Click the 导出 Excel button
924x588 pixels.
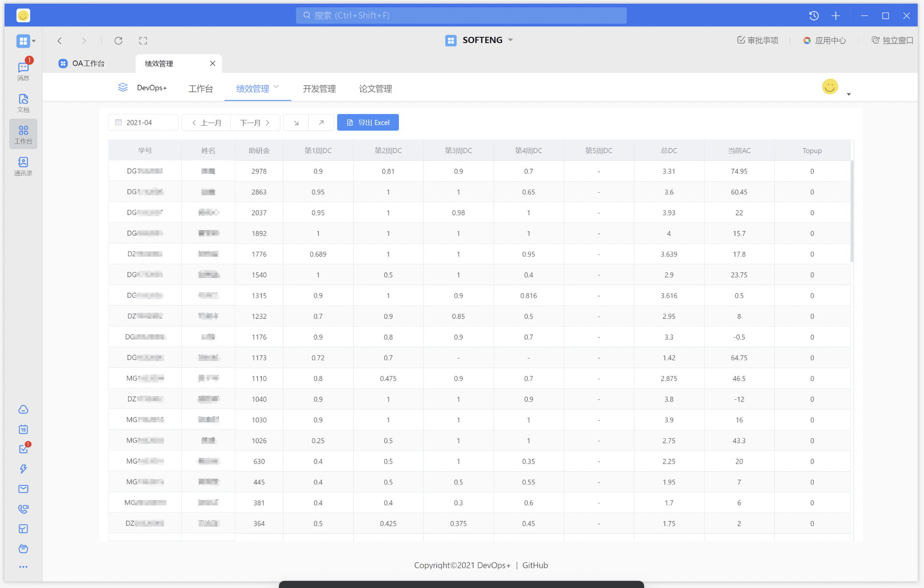pos(368,123)
